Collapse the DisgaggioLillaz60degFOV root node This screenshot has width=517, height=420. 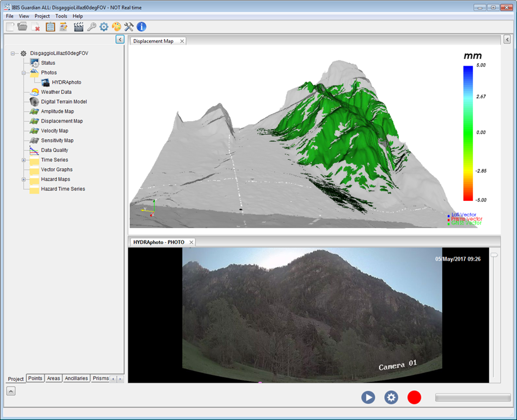[12, 53]
